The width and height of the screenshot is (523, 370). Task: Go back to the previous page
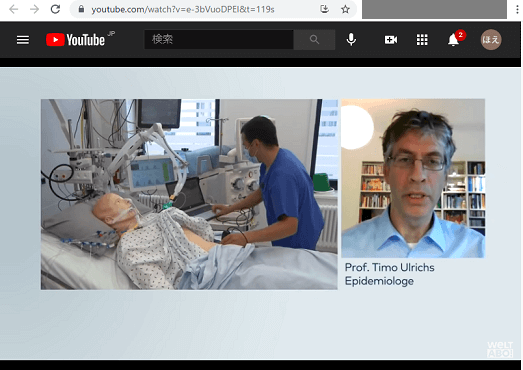click(x=13, y=9)
